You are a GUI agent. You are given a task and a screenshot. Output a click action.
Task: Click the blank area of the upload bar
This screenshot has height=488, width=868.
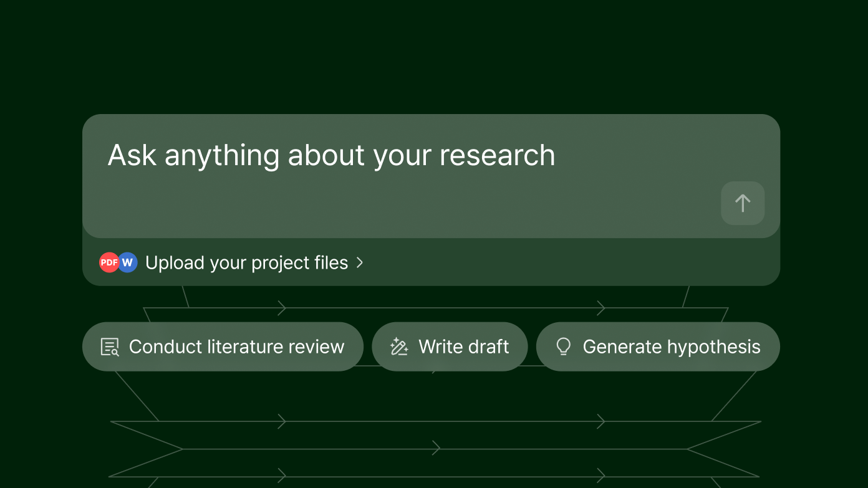(561, 263)
